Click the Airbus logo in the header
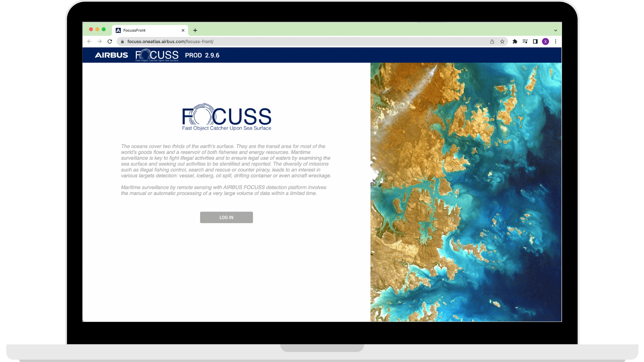The height and width of the screenshot is (362, 644). point(111,55)
